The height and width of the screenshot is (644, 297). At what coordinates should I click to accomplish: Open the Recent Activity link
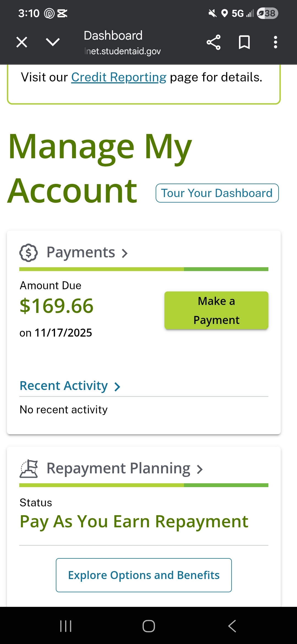[x=64, y=386]
